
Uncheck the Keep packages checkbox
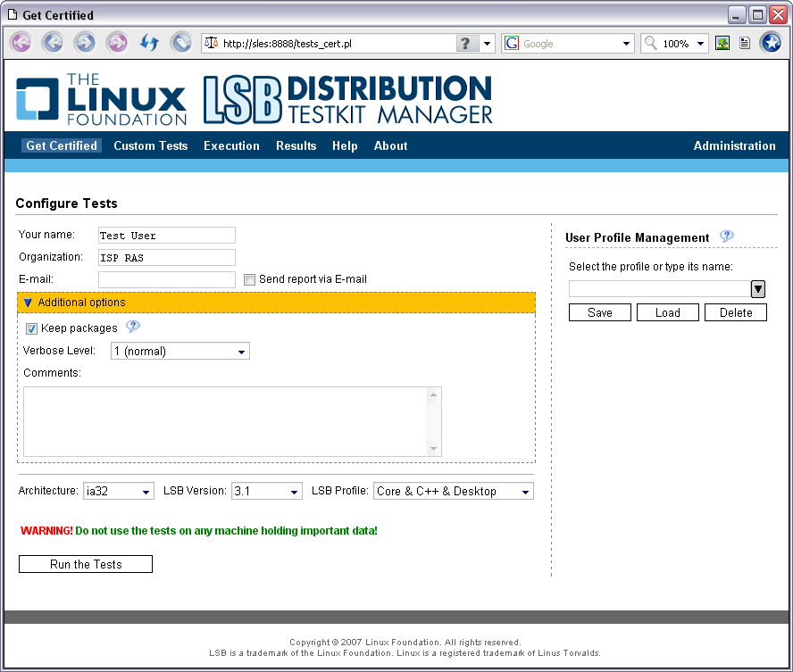31,329
